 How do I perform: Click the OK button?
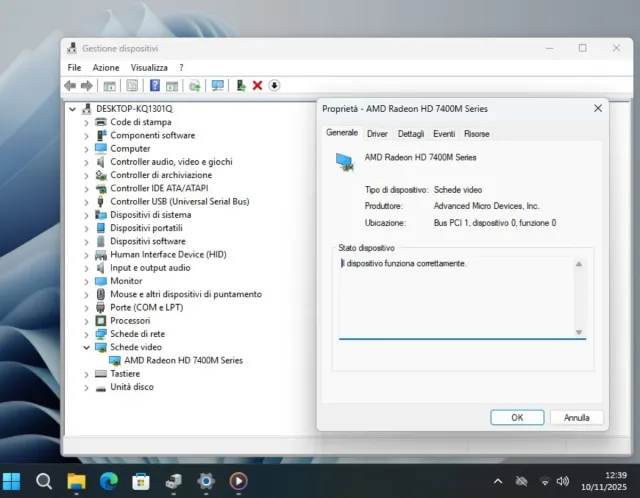(x=517, y=417)
